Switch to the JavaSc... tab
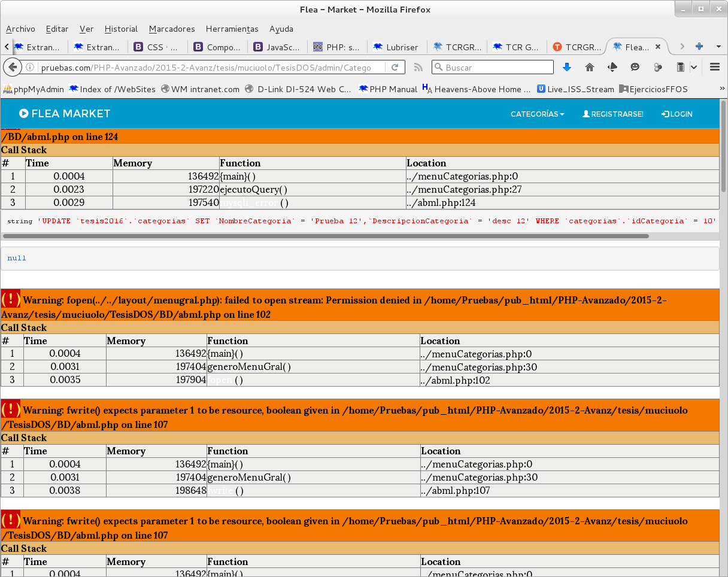The image size is (728, 577). coord(278,47)
